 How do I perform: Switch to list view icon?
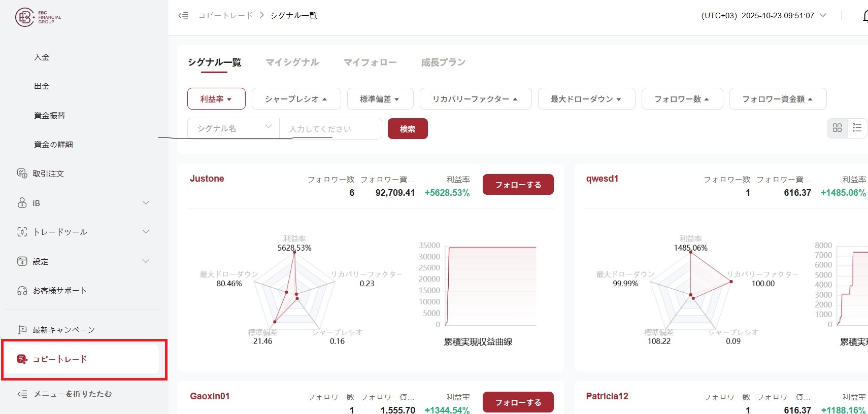tap(857, 128)
